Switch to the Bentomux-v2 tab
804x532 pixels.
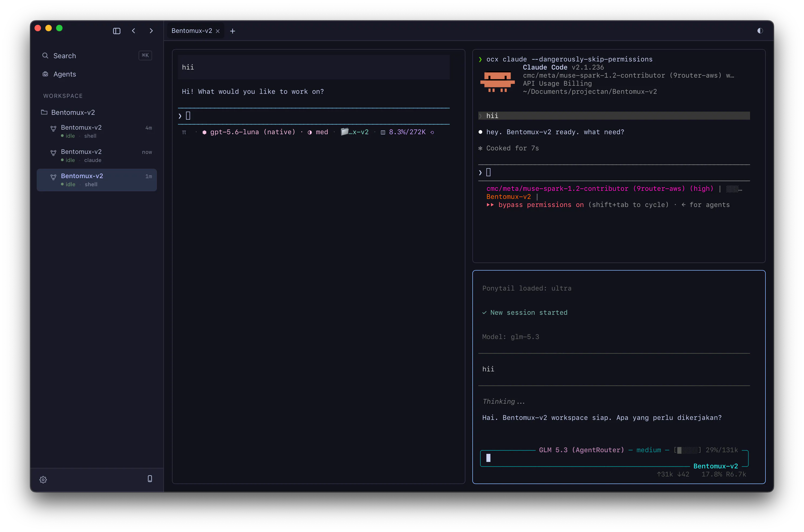[x=191, y=31]
